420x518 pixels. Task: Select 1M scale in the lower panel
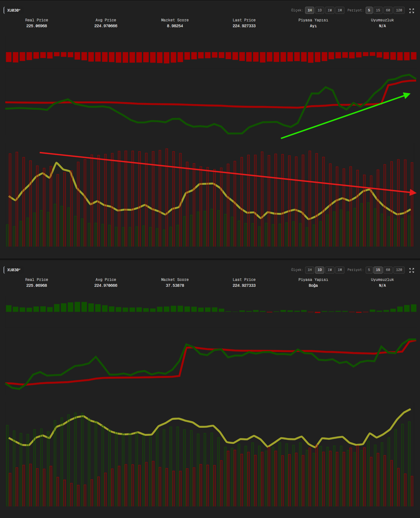tap(340, 270)
